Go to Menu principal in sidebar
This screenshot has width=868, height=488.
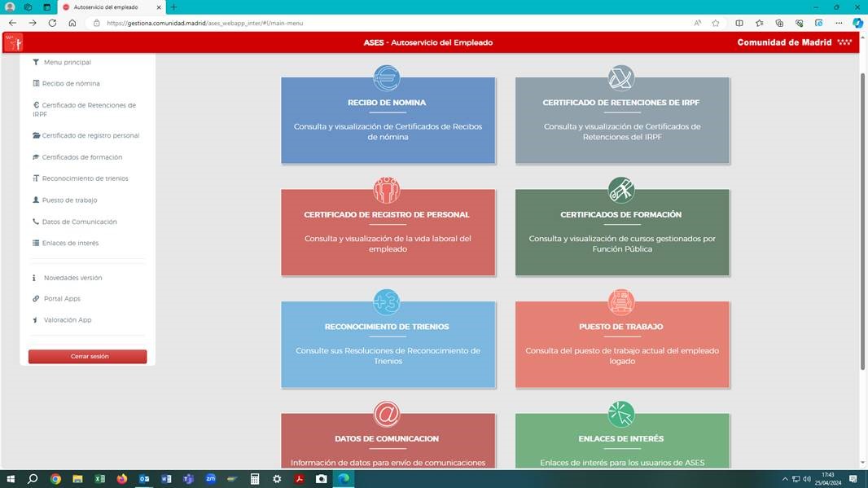(67, 63)
